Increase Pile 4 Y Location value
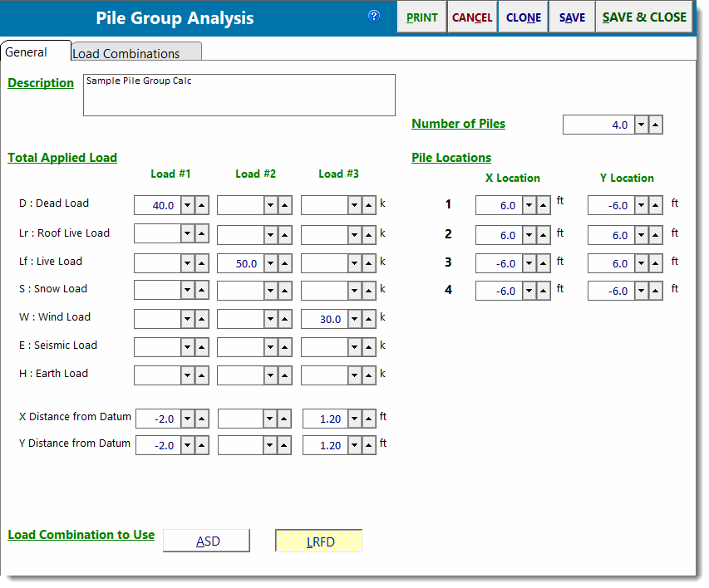Screen dimensions: 709x588 pyautogui.click(x=656, y=292)
